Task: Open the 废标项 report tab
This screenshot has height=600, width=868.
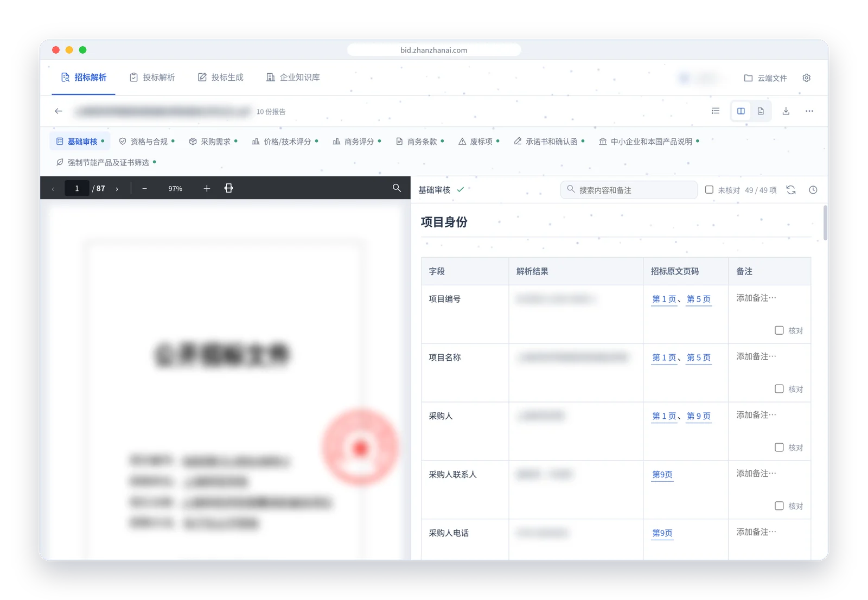Action: (479, 142)
